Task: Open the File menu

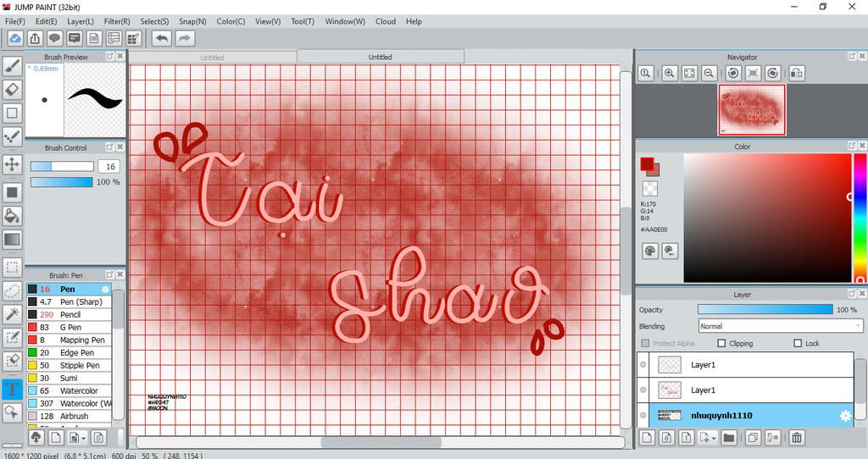Action: 15,21
